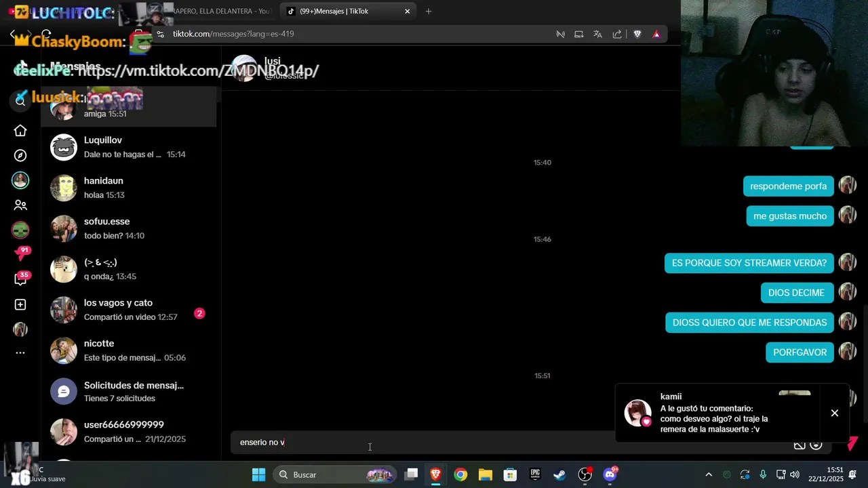Click the following-feed avatar icon in sidebar
Image resolution: width=868 pixels, height=488 pixels.
coord(20,180)
